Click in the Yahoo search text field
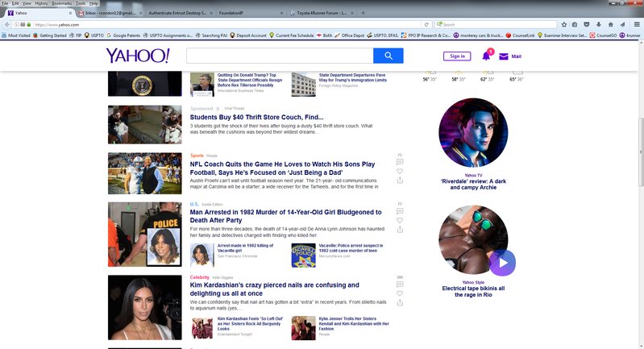This screenshot has width=644, height=349. point(280,56)
